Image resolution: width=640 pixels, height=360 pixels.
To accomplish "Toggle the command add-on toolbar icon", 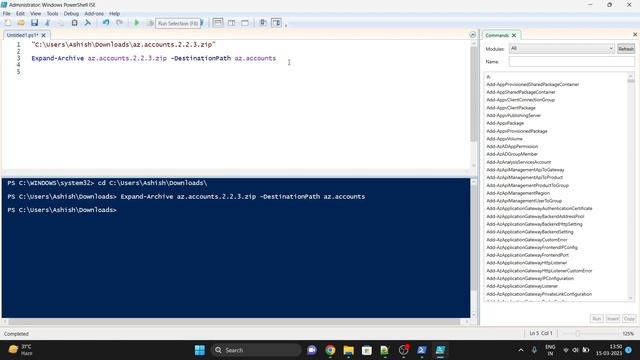I will click(x=276, y=23).
